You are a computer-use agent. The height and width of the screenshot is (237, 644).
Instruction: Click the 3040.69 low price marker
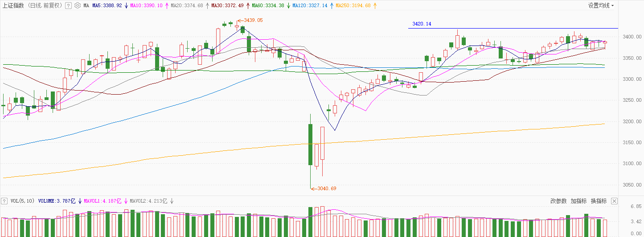tap(327, 188)
